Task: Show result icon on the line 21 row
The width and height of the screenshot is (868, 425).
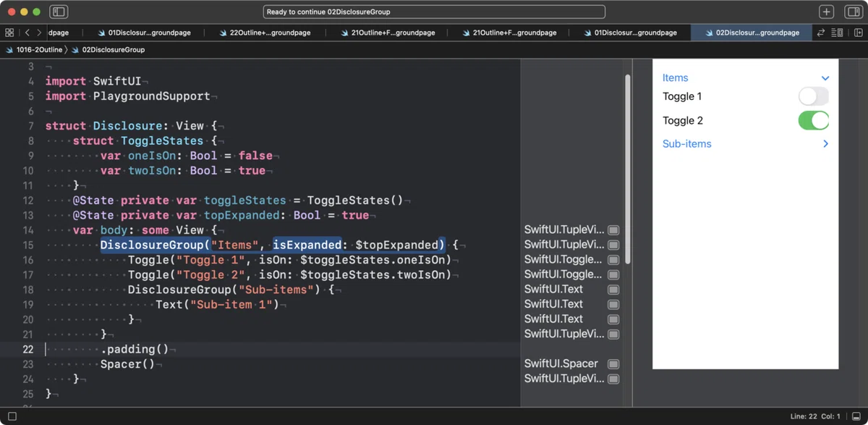Action: [613, 334]
